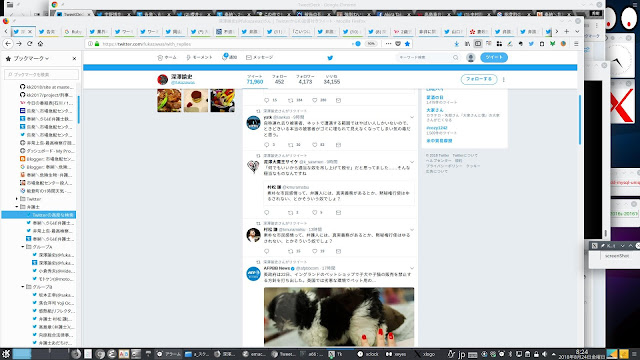Open a new tab with the plus button

click(x=567, y=31)
